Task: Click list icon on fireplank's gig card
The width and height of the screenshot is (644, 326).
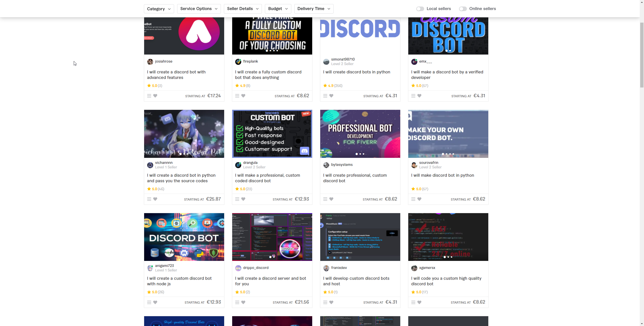Action: pos(237,96)
